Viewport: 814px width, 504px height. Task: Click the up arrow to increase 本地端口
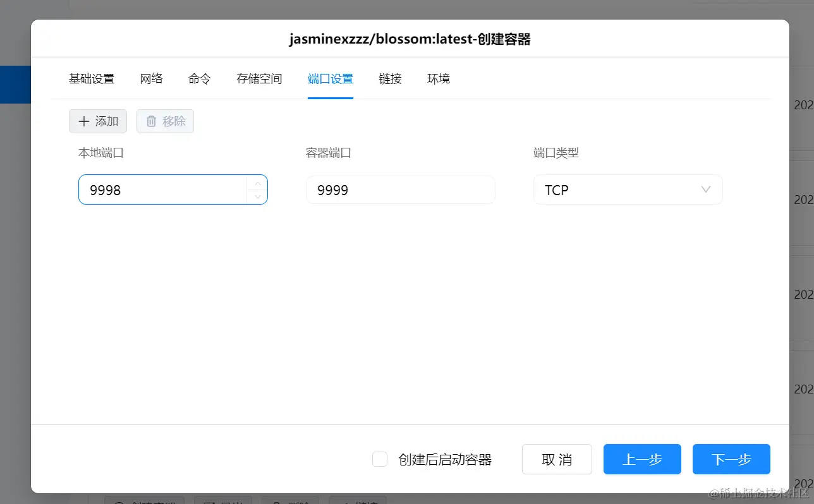pyautogui.click(x=257, y=183)
